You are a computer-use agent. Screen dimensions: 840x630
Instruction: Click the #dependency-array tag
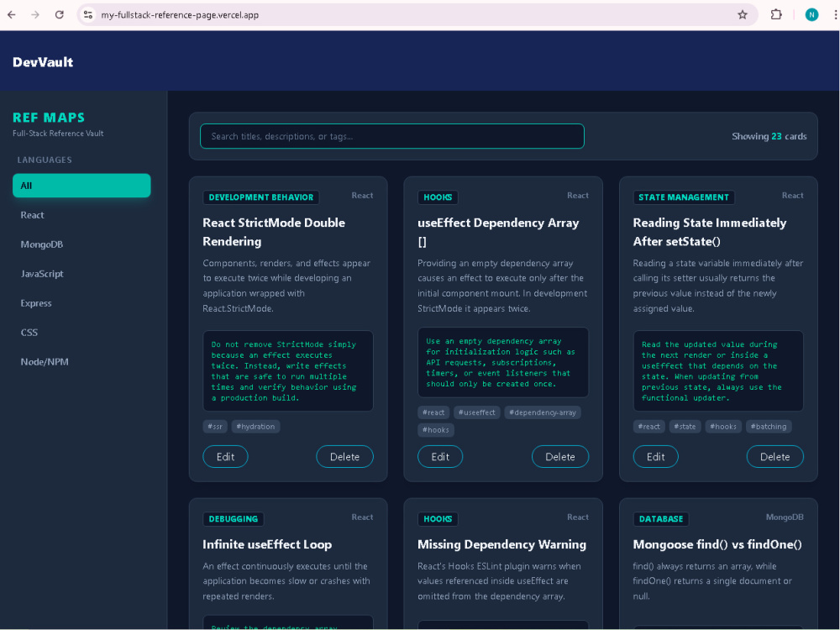tap(543, 412)
